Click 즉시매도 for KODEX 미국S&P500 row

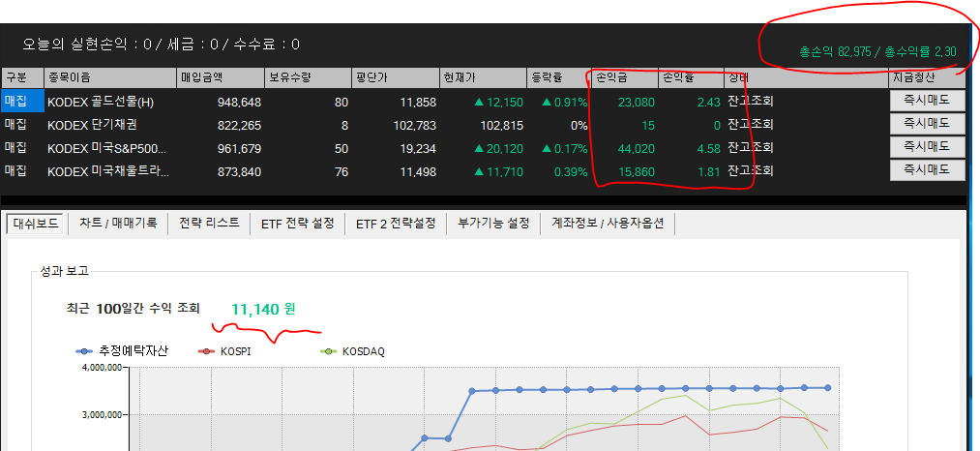(927, 147)
